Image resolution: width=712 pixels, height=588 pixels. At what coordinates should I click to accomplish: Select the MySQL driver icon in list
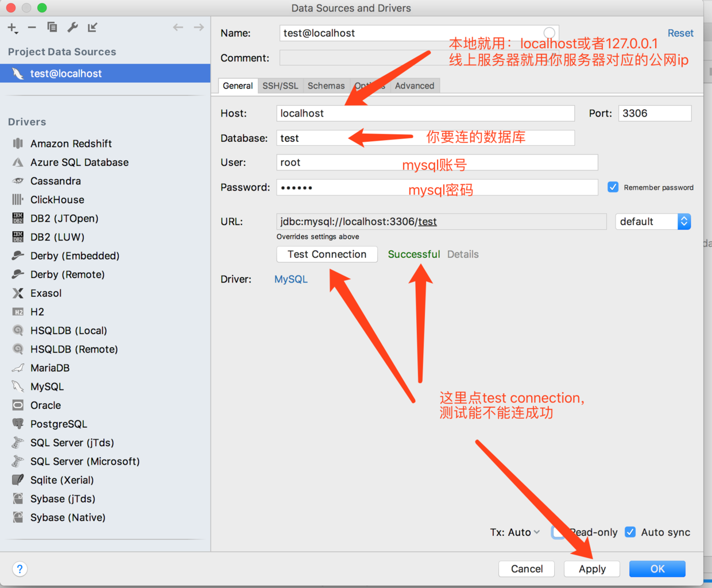pyautogui.click(x=18, y=386)
